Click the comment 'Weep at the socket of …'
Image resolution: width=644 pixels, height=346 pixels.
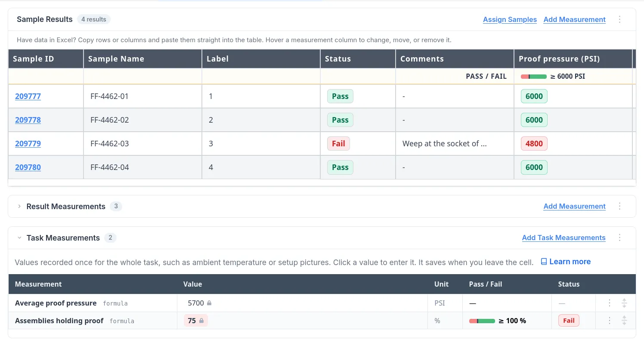pyautogui.click(x=444, y=144)
